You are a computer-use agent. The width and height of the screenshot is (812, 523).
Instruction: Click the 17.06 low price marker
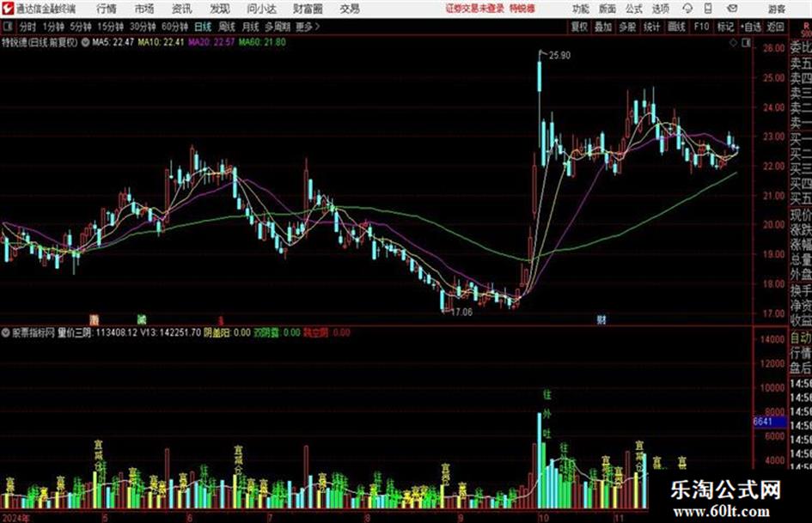(x=462, y=313)
